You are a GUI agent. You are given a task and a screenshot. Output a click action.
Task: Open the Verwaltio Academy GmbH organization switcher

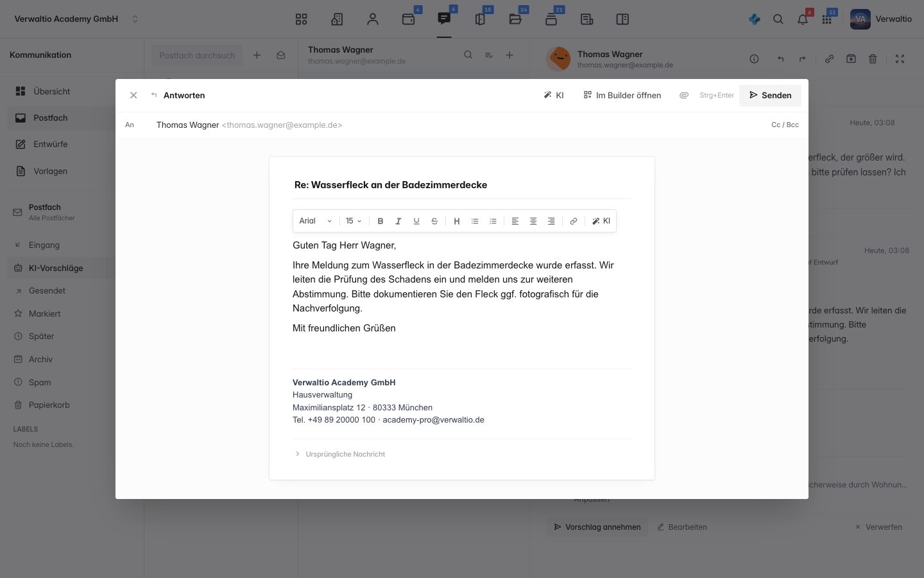(x=76, y=19)
